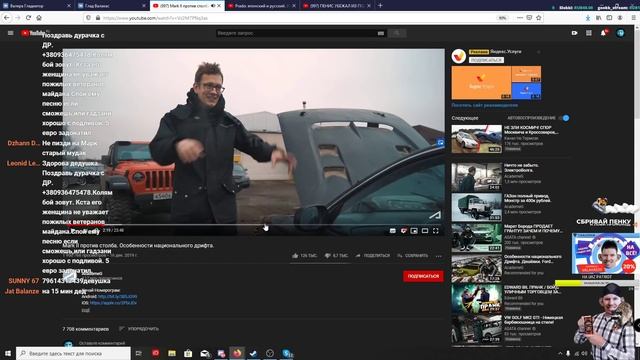Viewport: 640px width, 360px height.
Task: Type in the YouTube search field
Action: [x=297, y=33]
